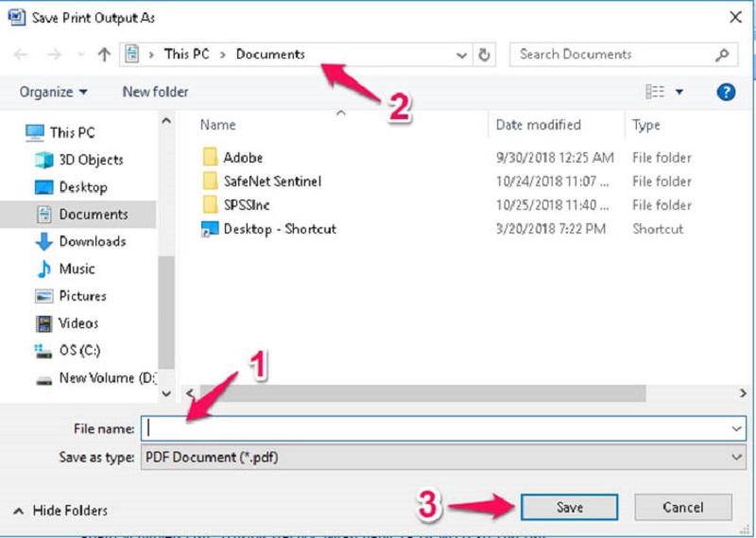
Task: Click date 3/20/2018 7:22 PM cell
Action: click(551, 229)
